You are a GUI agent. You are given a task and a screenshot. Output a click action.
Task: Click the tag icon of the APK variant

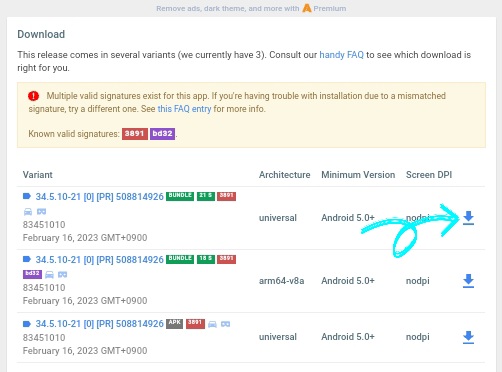[x=27, y=324]
